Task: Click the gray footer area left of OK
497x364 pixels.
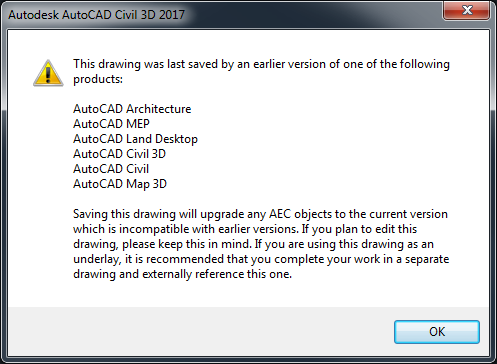Action: [200, 331]
